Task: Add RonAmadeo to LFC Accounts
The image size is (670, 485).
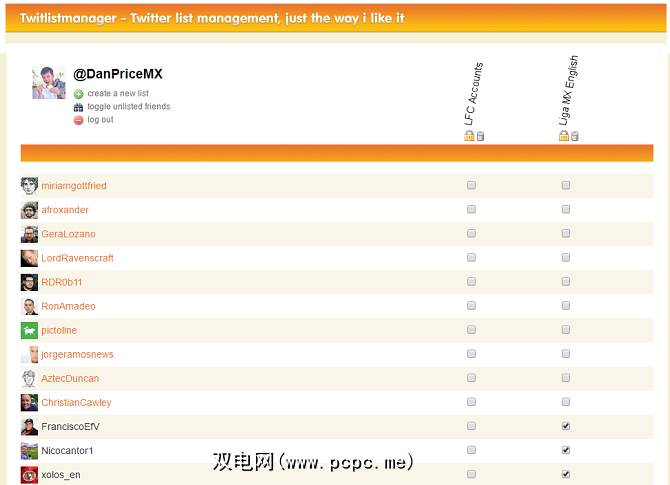Action: 471,306
